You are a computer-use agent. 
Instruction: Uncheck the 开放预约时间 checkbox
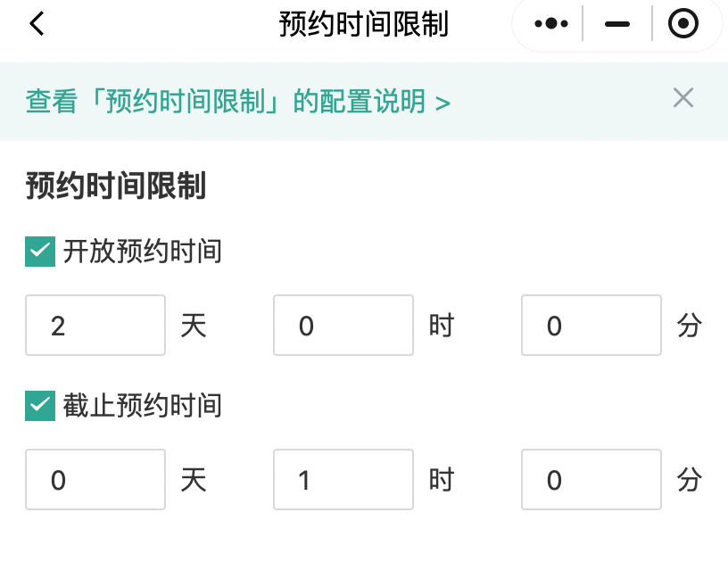coord(40,252)
